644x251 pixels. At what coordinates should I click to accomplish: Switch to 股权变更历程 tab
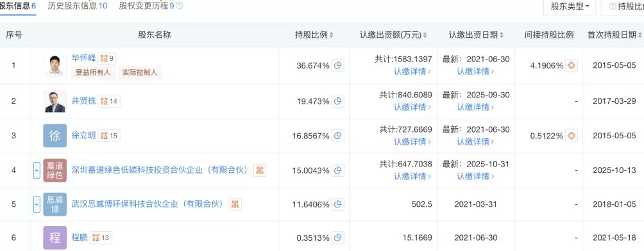click(x=146, y=6)
